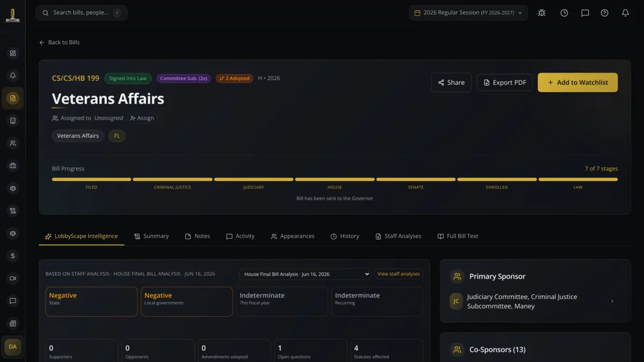Open the briefcase icon in the sidebar
Screen dimensions: 644x362
click(x=13, y=166)
